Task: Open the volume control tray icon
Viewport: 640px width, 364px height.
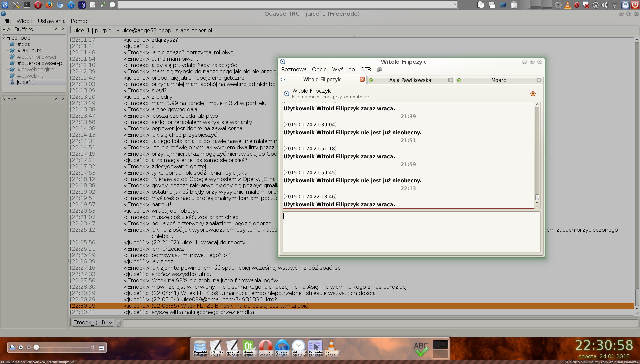Action: tap(604, 5)
